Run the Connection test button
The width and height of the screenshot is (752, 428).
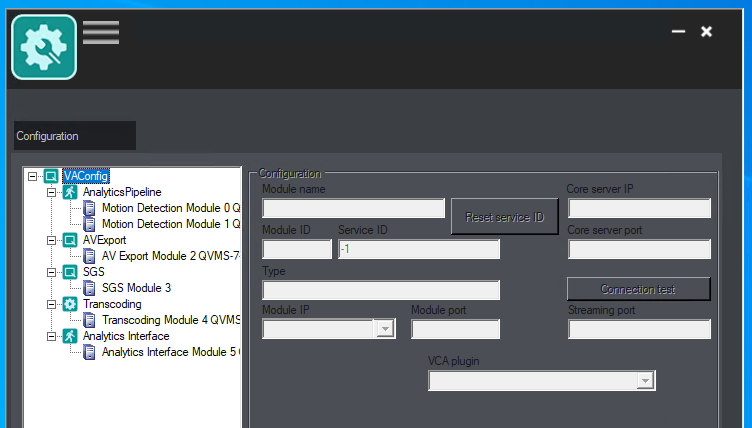tap(638, 289)
